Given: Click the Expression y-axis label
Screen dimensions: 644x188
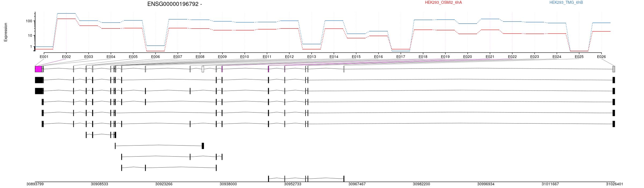Looking at the screenshot, I should [x=6, y=32].
